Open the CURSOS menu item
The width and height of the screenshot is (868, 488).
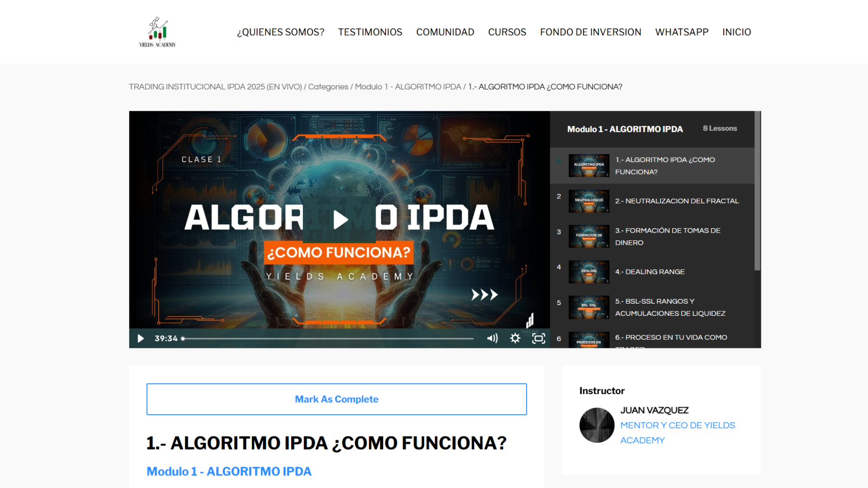point(507,32)
